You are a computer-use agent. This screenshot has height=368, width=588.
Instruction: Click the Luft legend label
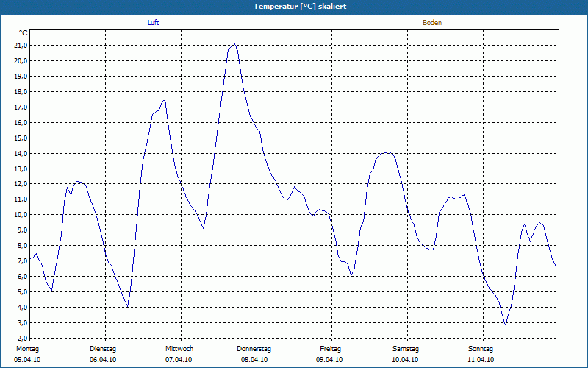[153, 23]
